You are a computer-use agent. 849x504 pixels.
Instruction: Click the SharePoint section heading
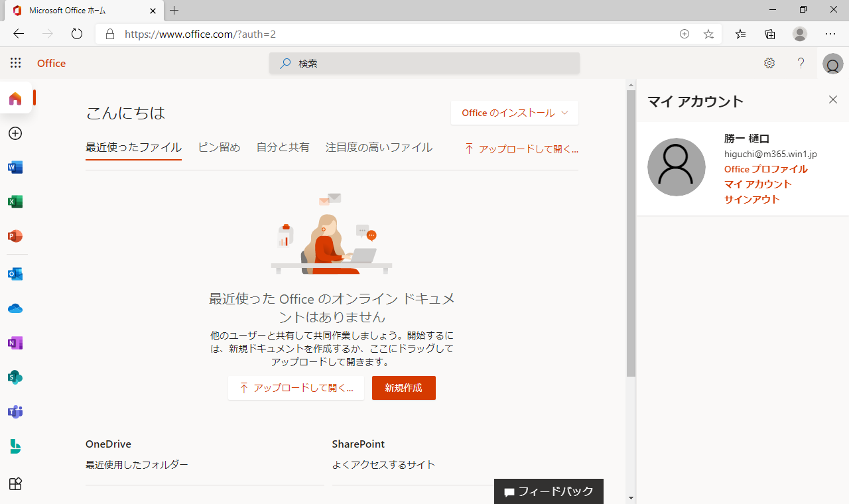click(358, 444)
